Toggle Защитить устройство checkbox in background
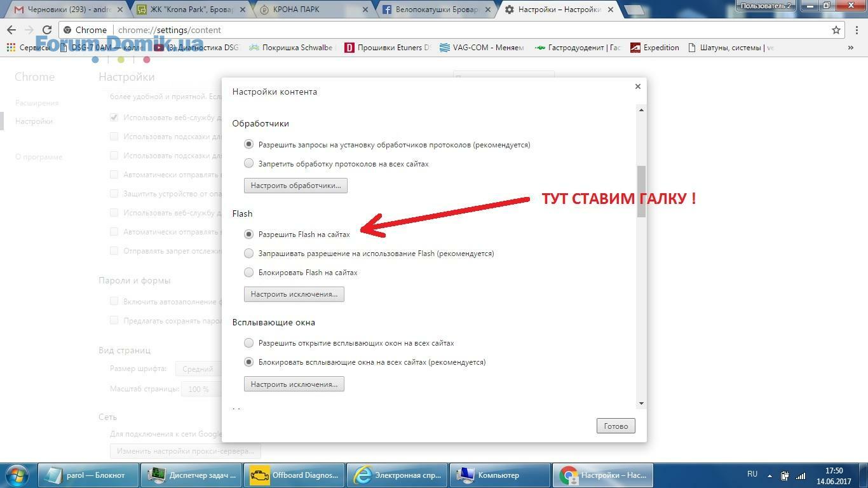The height and width of the screenshot is (488, 868). tap(114, 193)
